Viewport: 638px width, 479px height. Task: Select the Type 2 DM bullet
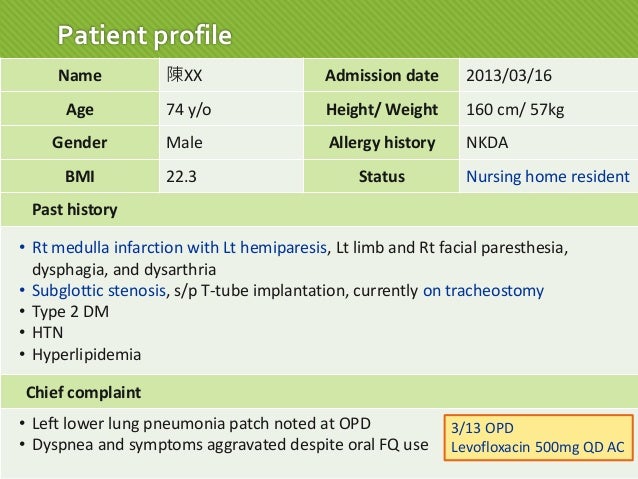[x=70, y=312]
